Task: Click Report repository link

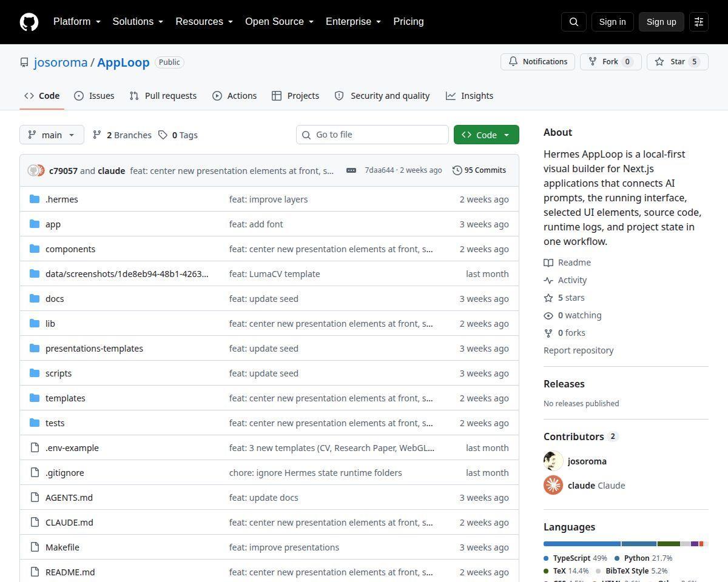Action: coord(579,350)
